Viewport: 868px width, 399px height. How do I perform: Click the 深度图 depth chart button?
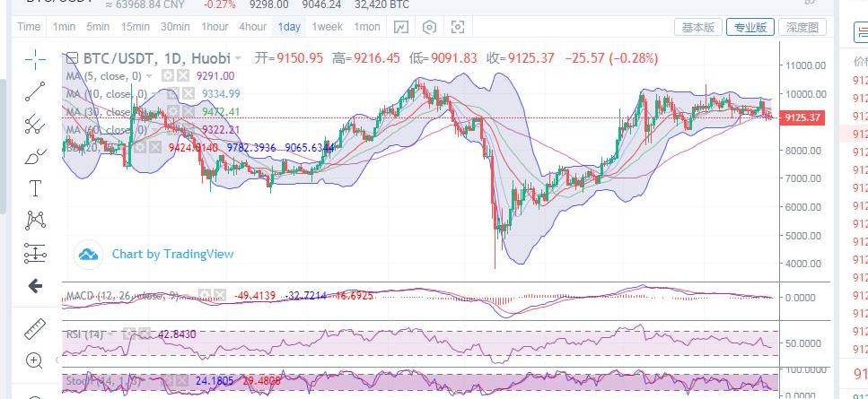(x=802, y=27)
